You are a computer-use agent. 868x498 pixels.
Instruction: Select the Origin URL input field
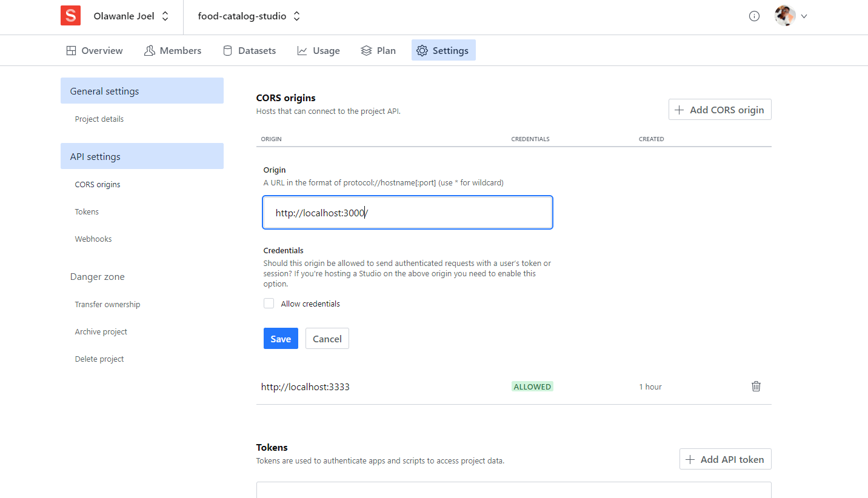point(407,212)
